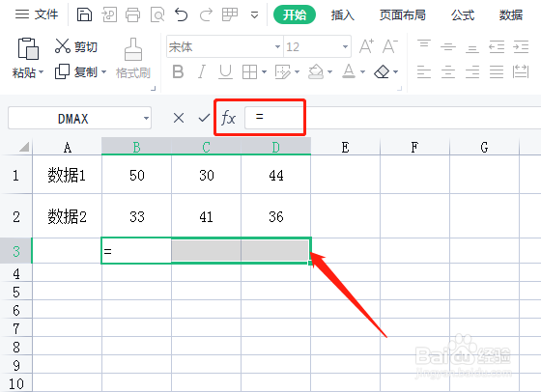Click the decrease font size icon
The width and height of the screenshot is (541, 392).
pyautogui.click(x=390, y=46)
